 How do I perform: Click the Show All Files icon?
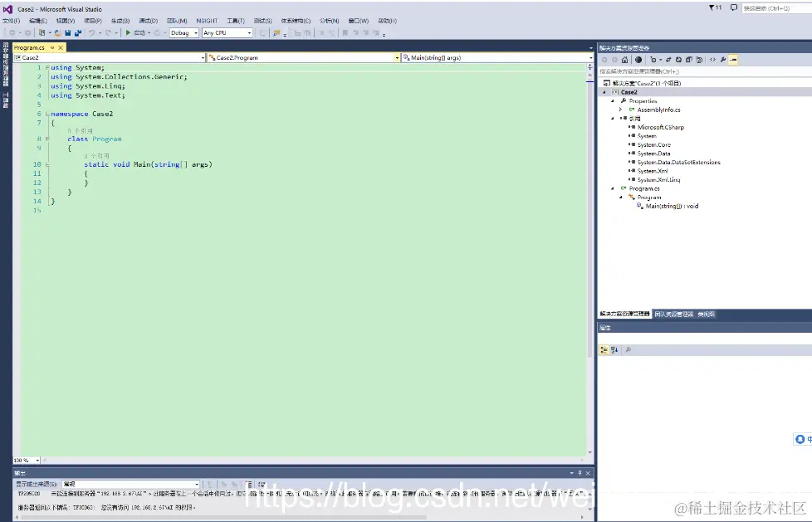click(699, 60)
